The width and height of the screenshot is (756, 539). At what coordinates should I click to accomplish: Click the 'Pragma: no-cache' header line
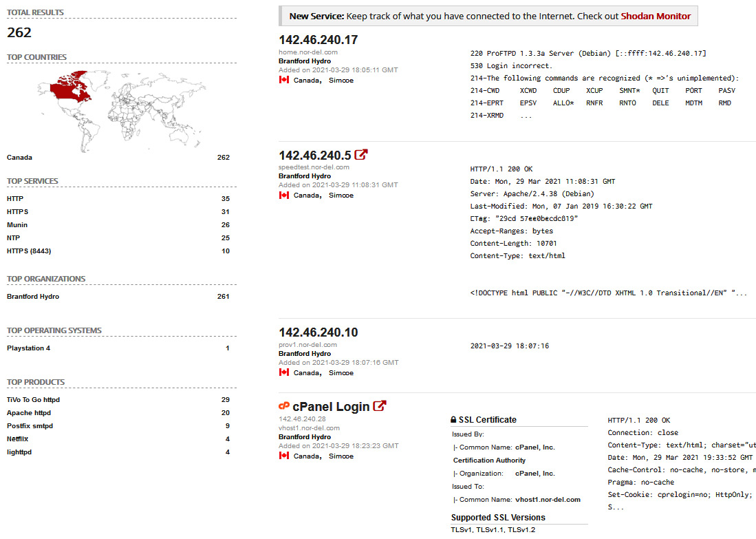point(640,482)
